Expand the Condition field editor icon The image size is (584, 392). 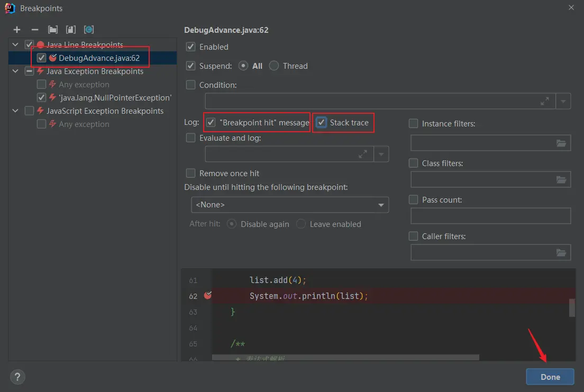pos(544,102)
